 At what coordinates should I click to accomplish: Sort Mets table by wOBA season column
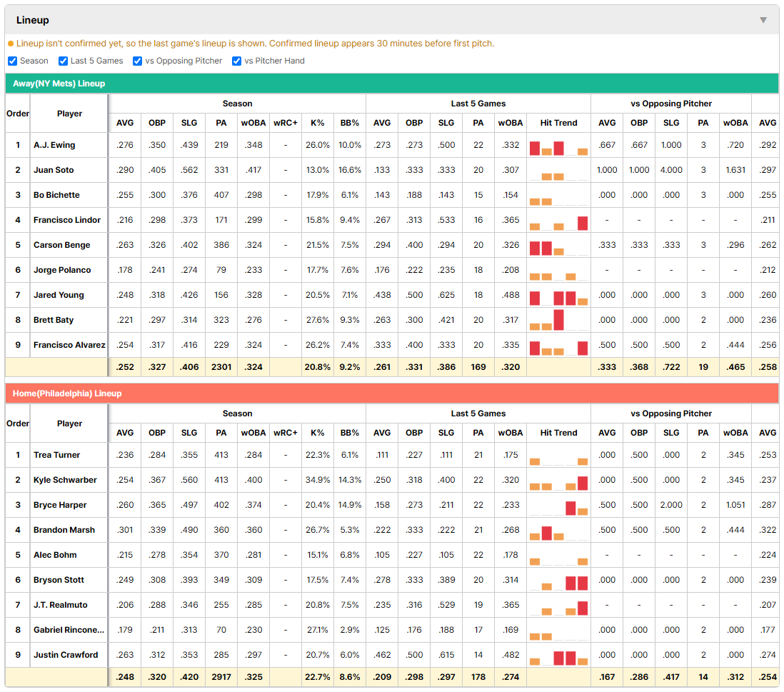tap(253, 123)
